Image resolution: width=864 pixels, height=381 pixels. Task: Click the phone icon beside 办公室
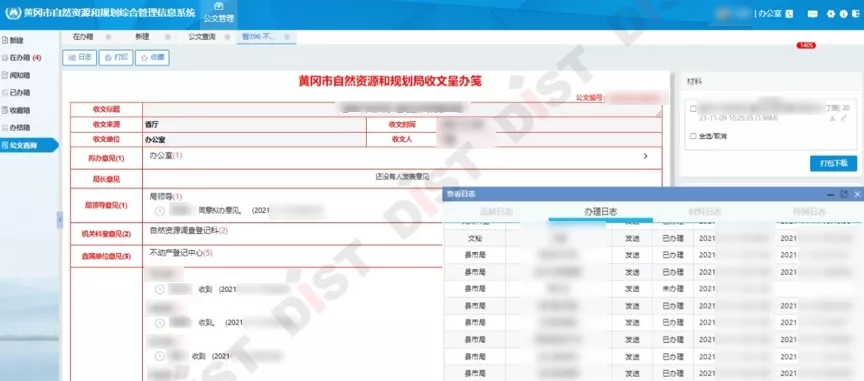pos(789,14)
